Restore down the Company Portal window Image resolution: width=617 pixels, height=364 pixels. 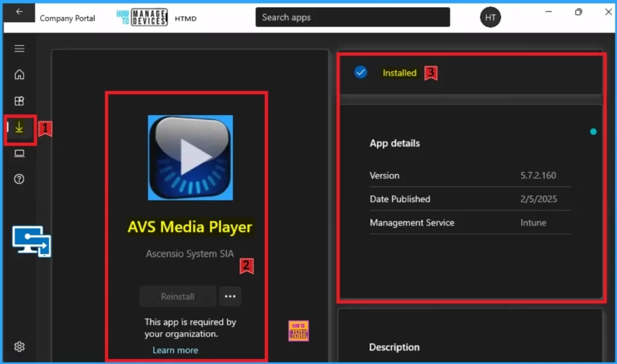coord(578,12)
